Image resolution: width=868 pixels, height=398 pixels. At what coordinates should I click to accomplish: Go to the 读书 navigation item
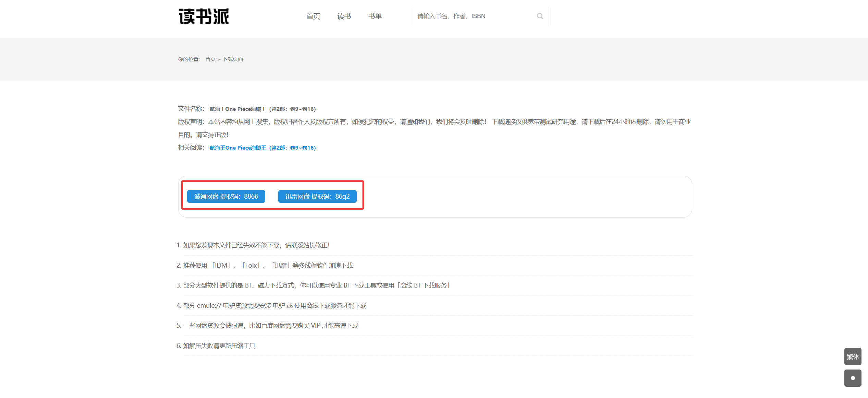point(344,16)
